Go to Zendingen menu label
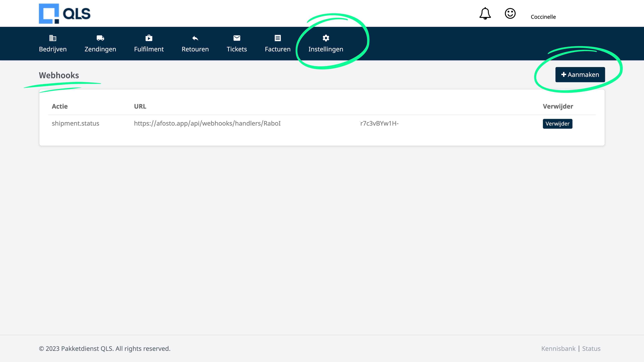This screenshot has height=362, width=644. pyautogui.click(x=100, y=49)
